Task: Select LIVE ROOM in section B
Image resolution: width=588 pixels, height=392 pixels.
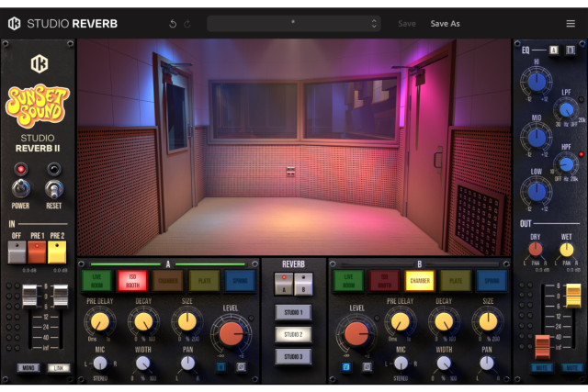Action: 348,281
